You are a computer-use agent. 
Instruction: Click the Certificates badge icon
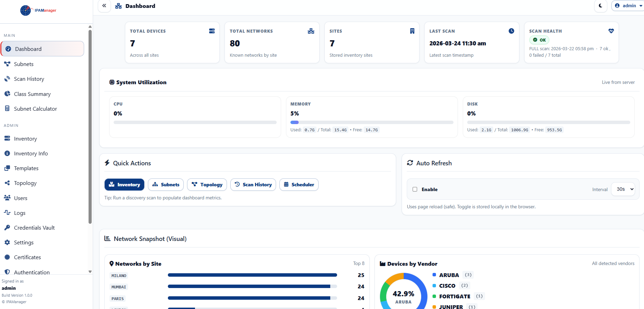(7, 257)
